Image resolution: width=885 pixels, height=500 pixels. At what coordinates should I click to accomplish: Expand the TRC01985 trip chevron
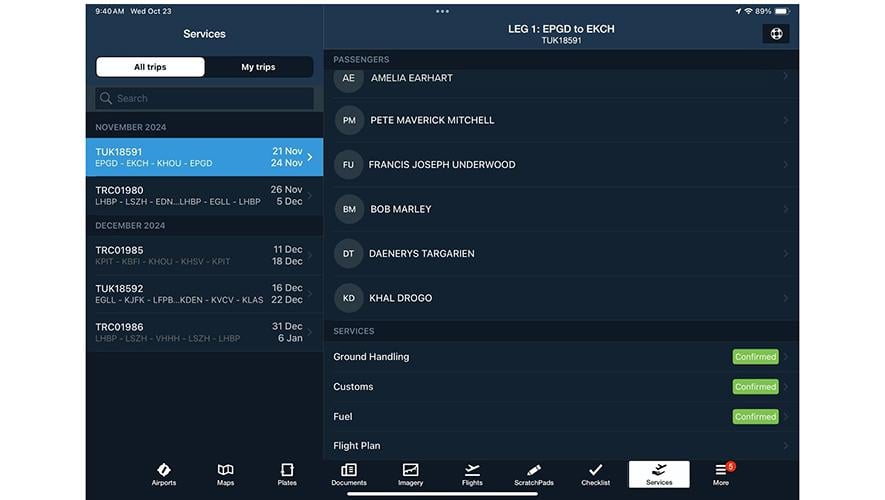click(x=310, y=255)
